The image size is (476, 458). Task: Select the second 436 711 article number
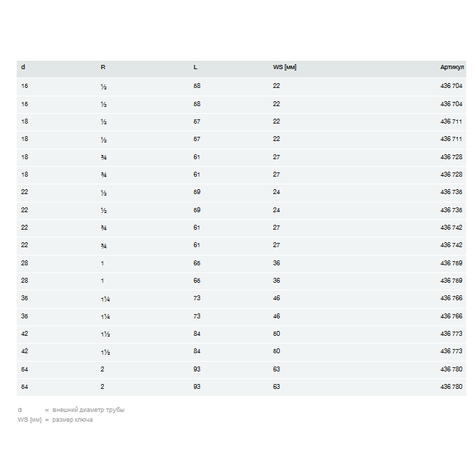(x=451, y=139)
